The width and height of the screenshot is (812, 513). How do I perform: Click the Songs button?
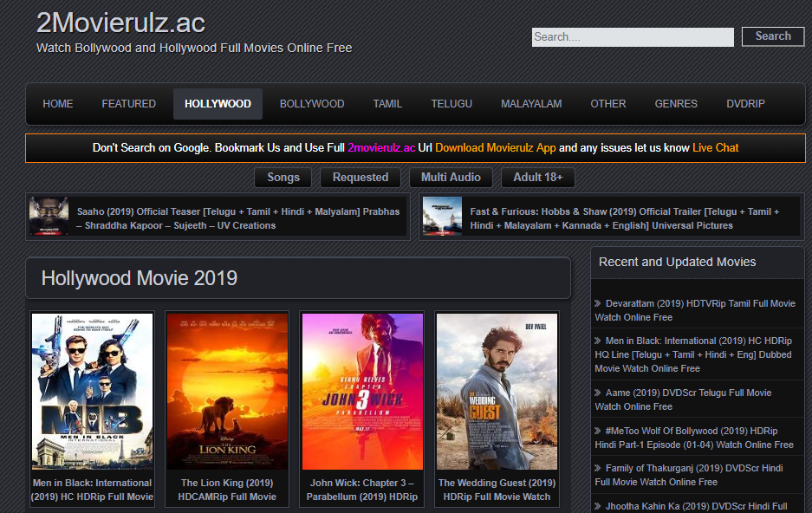[283, 178]
